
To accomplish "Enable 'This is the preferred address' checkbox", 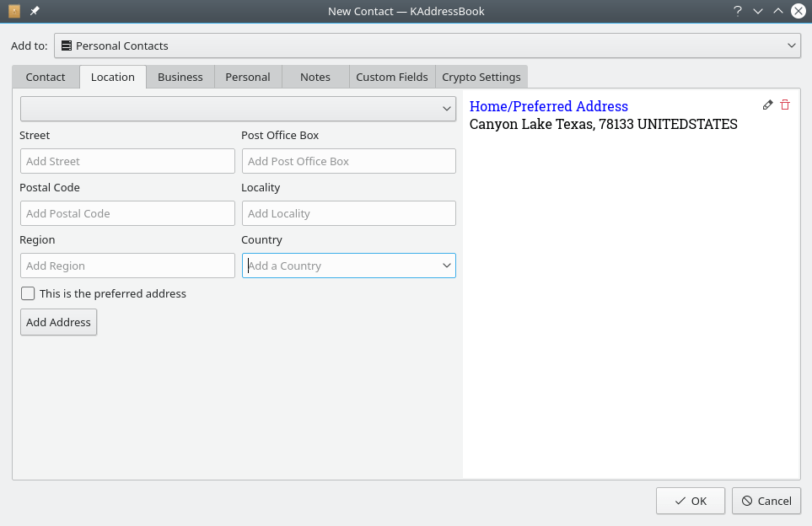I will click(x=28, y=293).
